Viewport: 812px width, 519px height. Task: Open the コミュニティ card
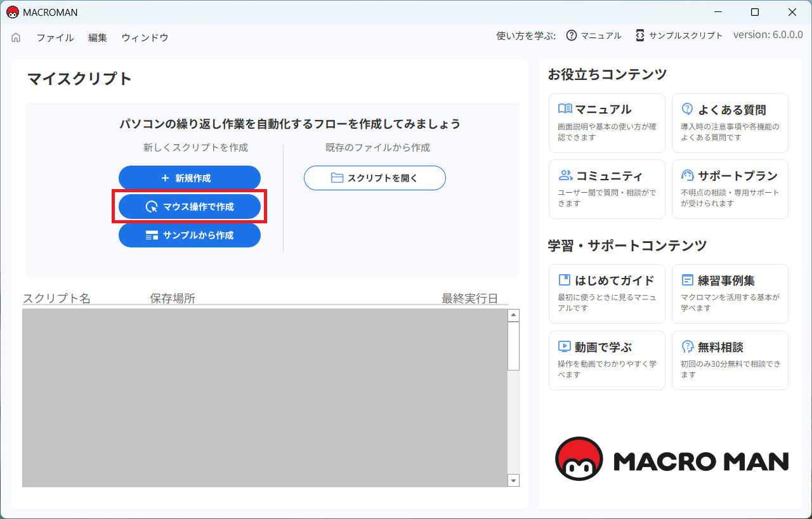(x=607, y=189)
